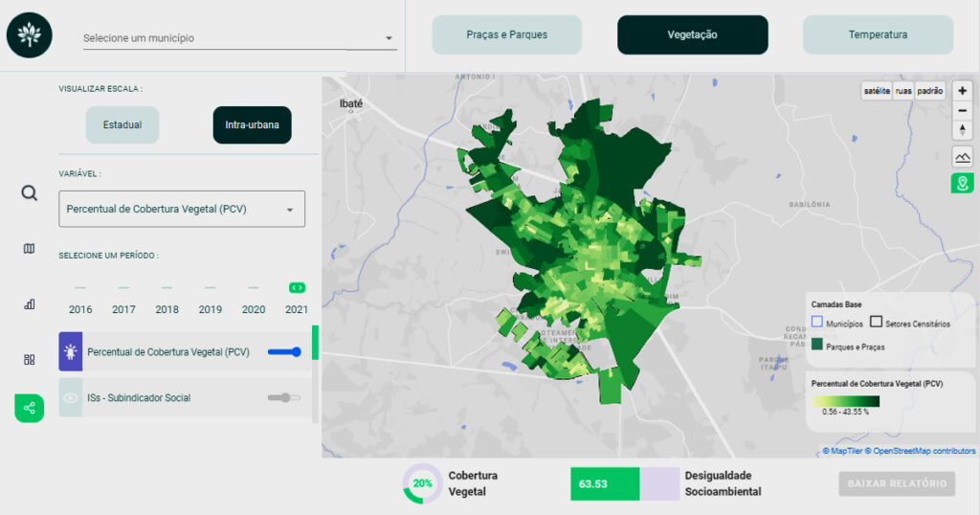Viewport: 980px width, 515px height.
Task: Click the tree logo icon
Action: point(30,35)
